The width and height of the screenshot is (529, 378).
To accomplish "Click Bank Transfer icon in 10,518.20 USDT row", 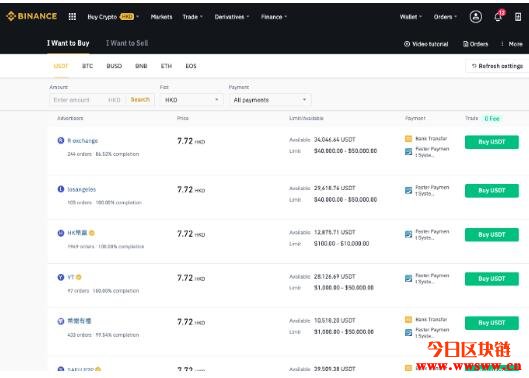I will pyautogui.click(x=408, y=319).
